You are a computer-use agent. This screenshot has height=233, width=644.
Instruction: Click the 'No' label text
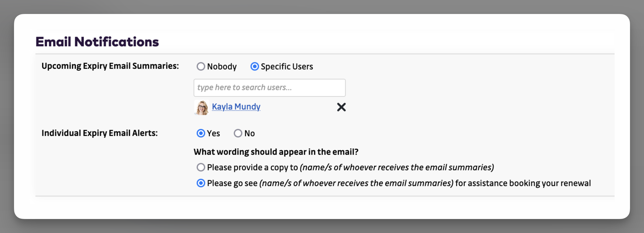249,133
